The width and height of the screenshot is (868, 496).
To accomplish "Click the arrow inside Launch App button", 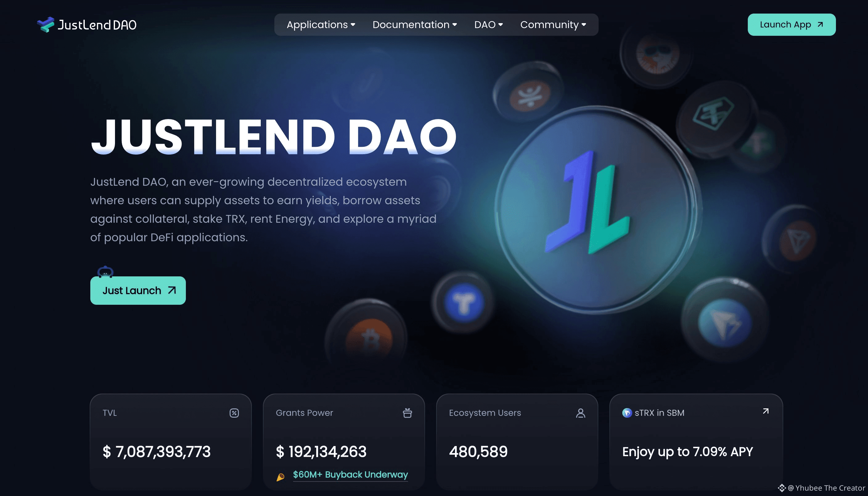I will tap(820, 25).
